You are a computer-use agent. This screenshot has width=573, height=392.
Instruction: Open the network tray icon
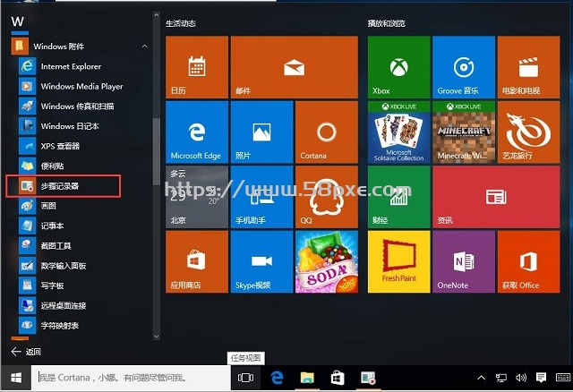501,378
